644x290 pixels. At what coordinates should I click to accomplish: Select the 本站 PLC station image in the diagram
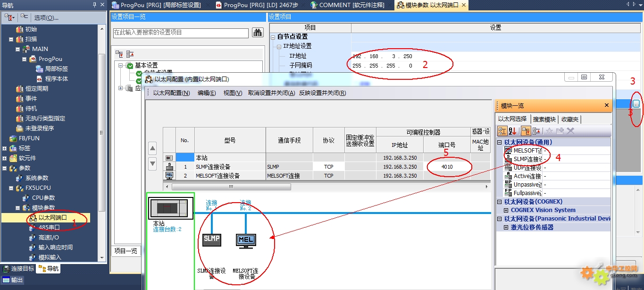click(170, 208)
